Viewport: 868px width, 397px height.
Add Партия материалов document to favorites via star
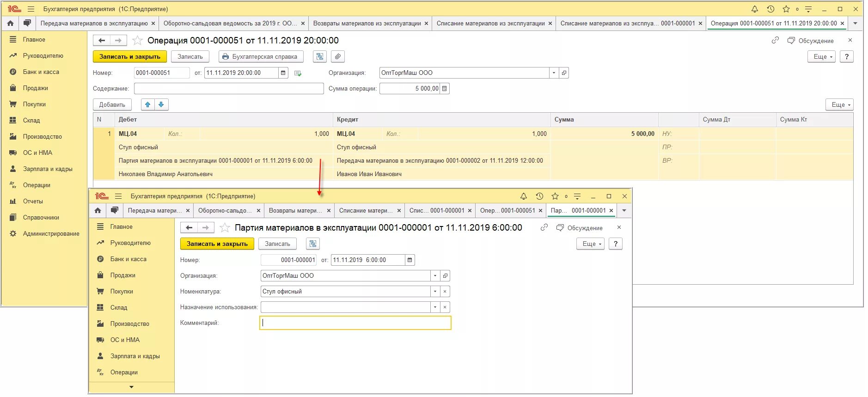click(225, 227)
